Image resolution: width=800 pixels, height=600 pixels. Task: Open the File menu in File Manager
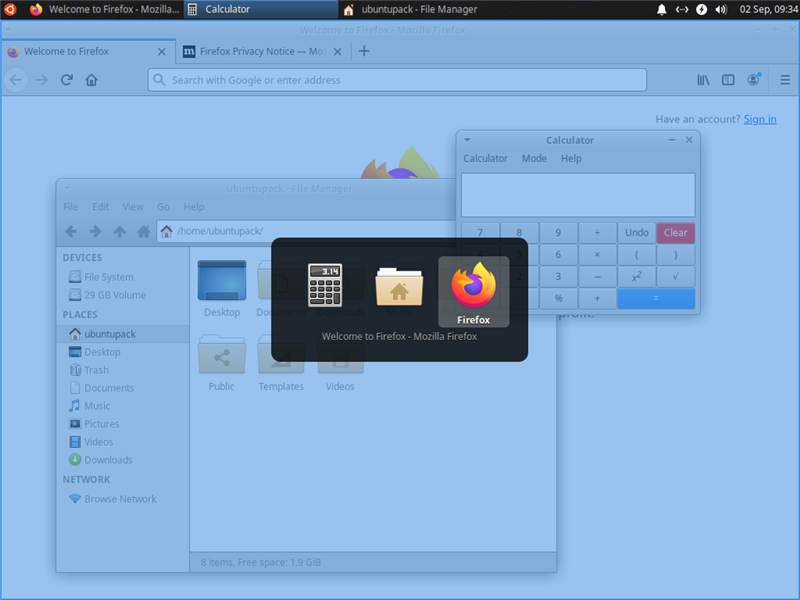click(x=70, y=207)
